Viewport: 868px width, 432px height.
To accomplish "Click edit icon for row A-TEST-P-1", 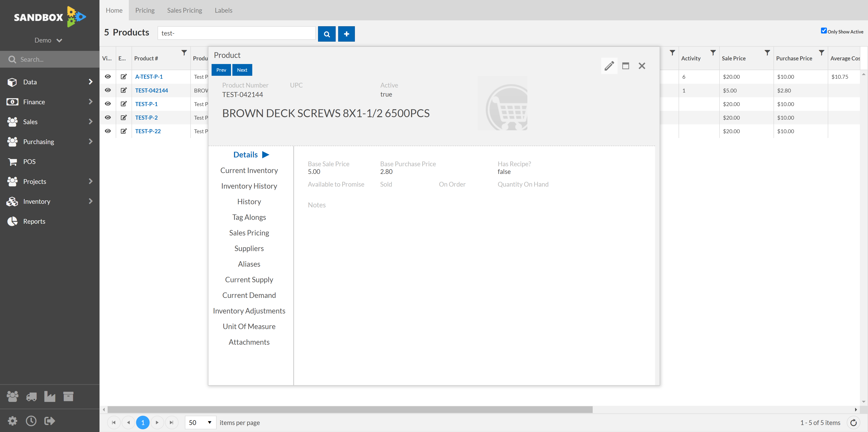I will [124, 76].
